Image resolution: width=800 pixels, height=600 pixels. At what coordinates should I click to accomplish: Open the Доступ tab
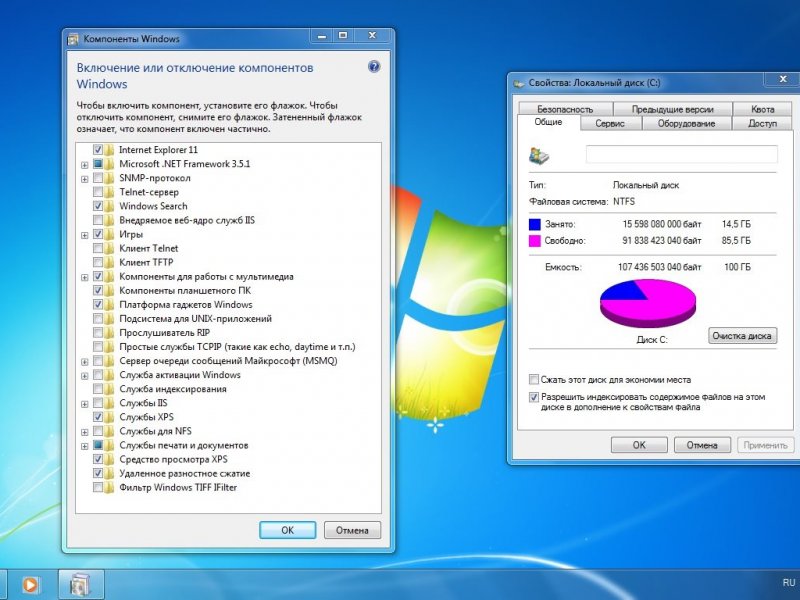(762, 123)
